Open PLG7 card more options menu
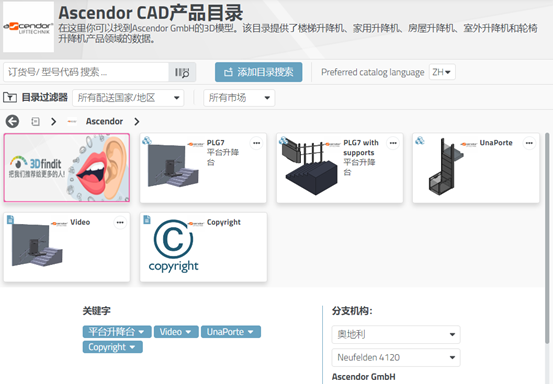Viewport: 553px width, 384px height. [x=256, y=143]
